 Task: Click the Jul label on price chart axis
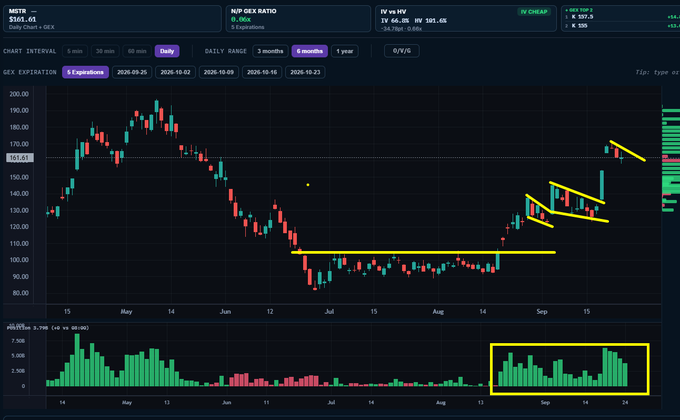329,312
